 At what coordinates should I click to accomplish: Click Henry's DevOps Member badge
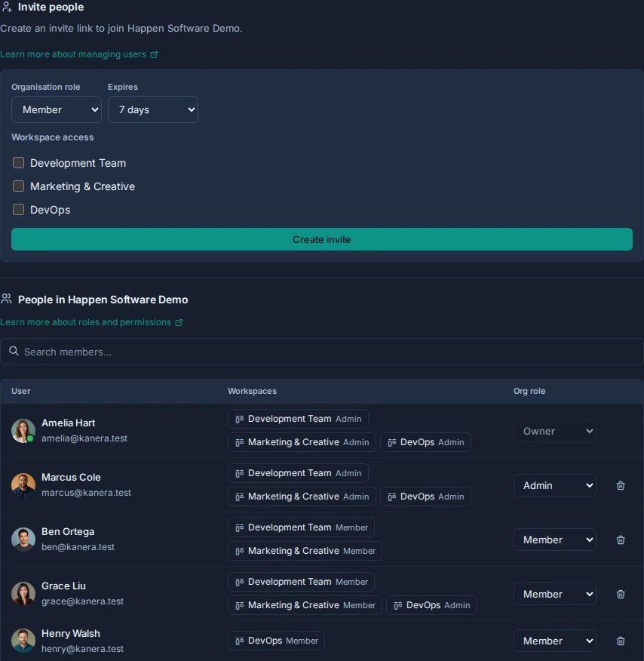pos(276,641)
